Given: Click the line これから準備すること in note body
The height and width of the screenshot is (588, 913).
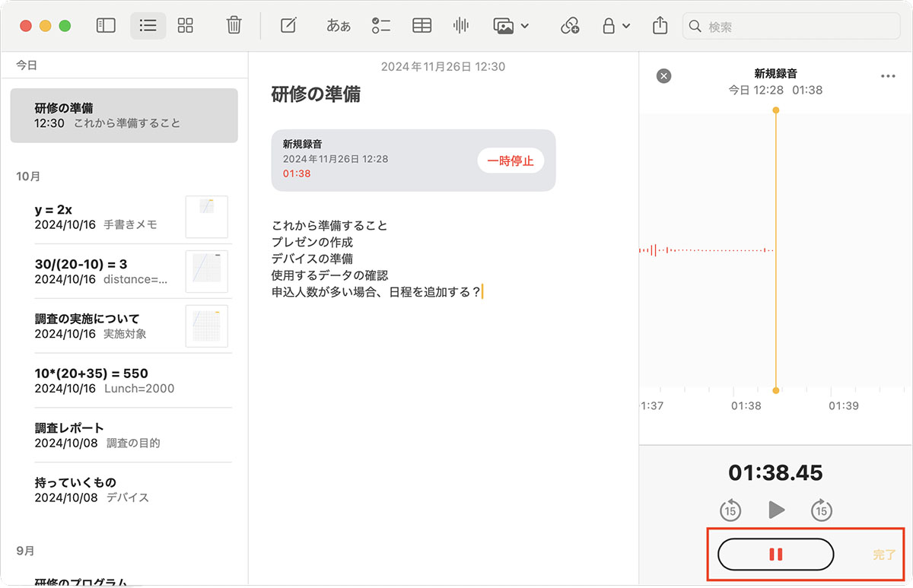Looking at the screenshot, I should (329, 225).
